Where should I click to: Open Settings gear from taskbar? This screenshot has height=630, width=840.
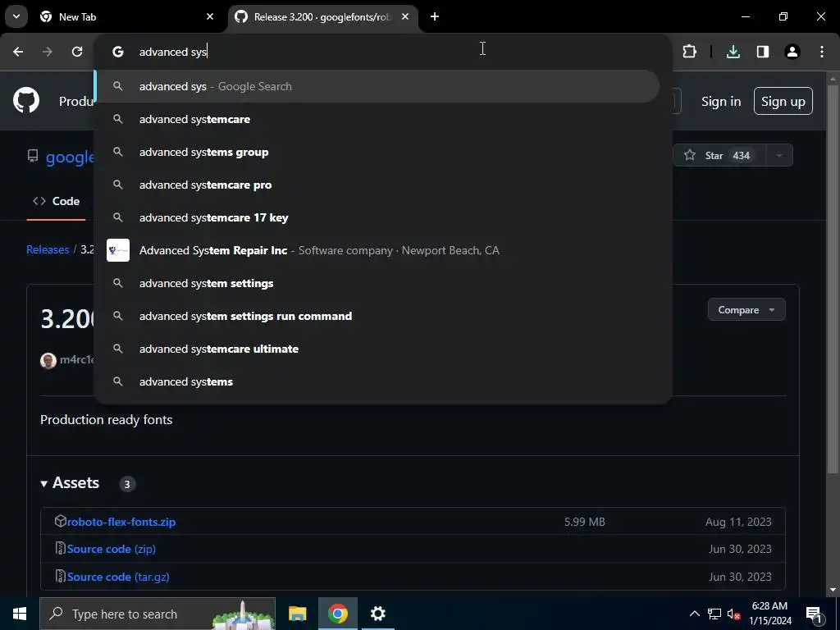pos(377,614)
